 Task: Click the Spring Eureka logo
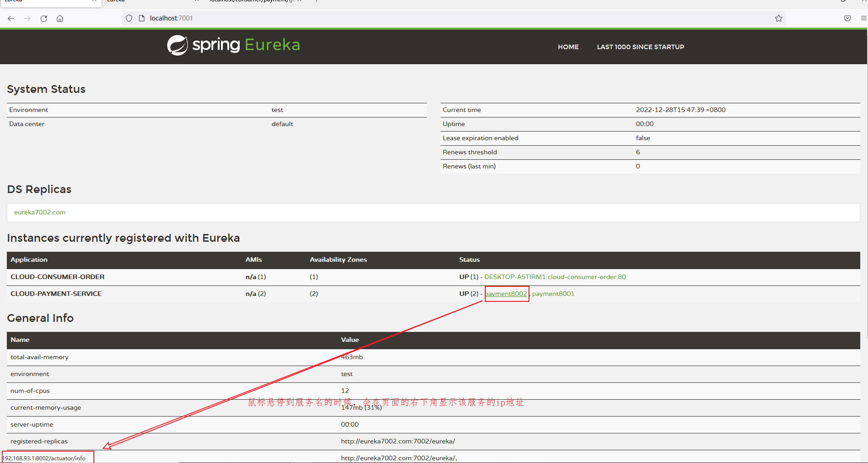pyautogui.click(x=233, y=45)
